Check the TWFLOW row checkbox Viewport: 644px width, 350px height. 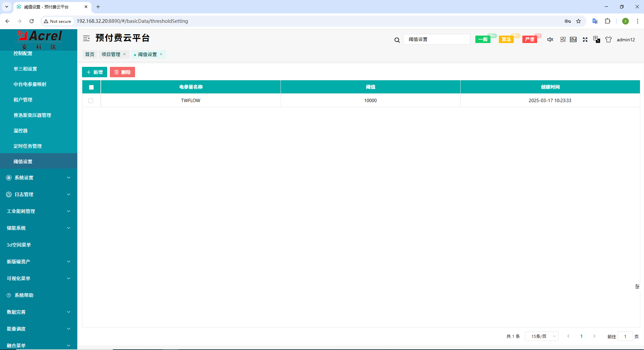click(91, 101)
